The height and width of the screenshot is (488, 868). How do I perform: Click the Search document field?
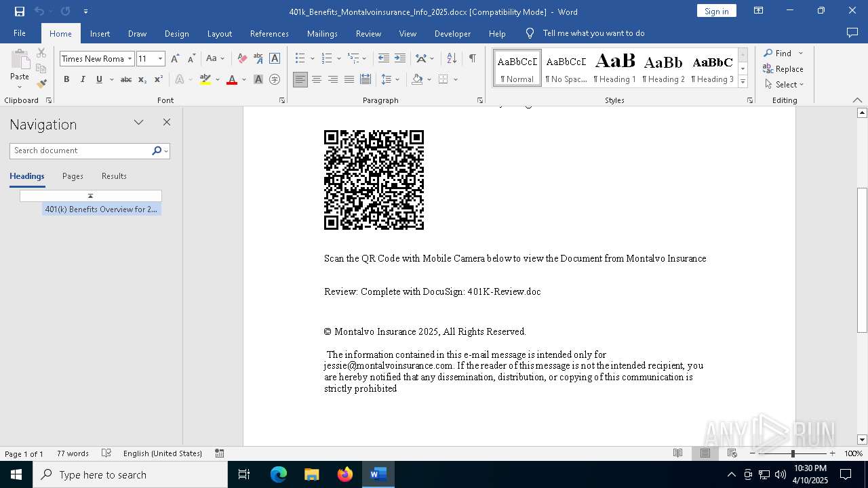81,150
